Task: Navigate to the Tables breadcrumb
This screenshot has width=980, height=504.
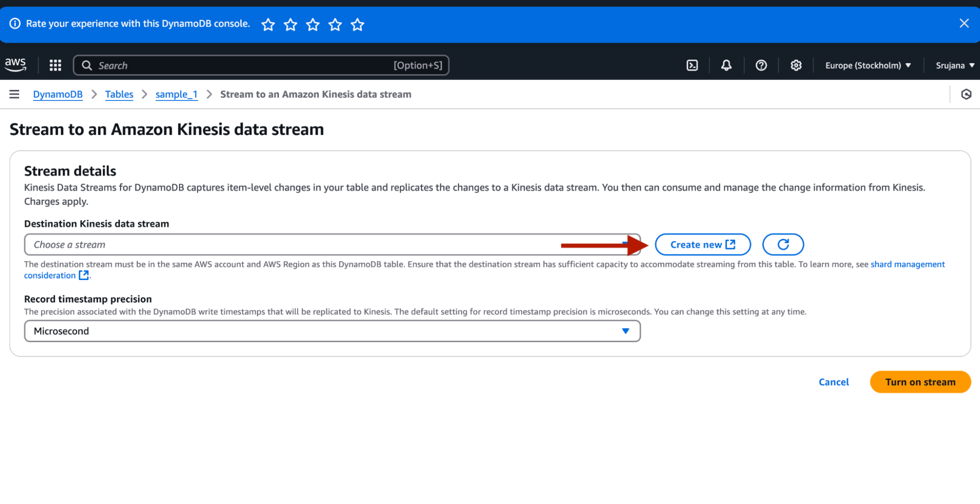Action: pyautogui.click(x=119, y=94)
